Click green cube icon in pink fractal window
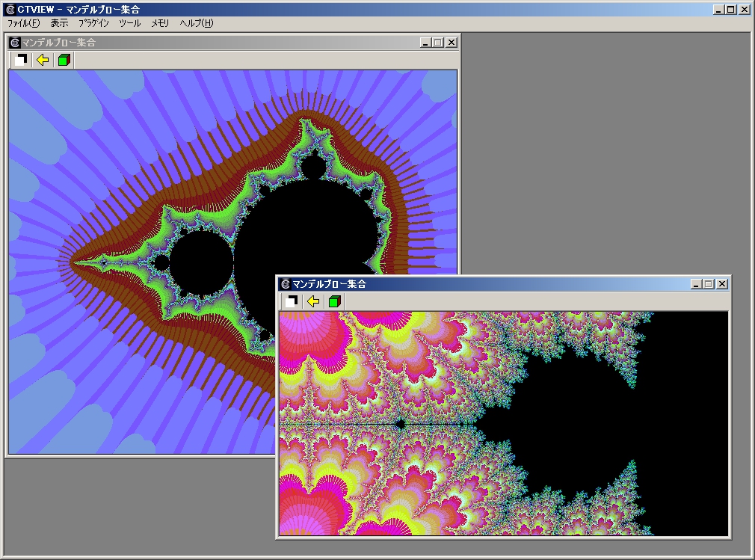755x560 pixels. point(334,301)
